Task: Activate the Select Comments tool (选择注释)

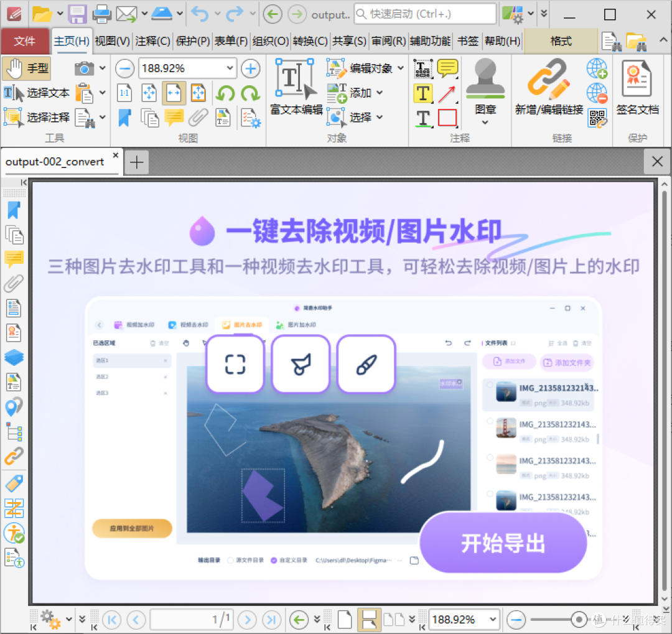Action: click(37, 118)
